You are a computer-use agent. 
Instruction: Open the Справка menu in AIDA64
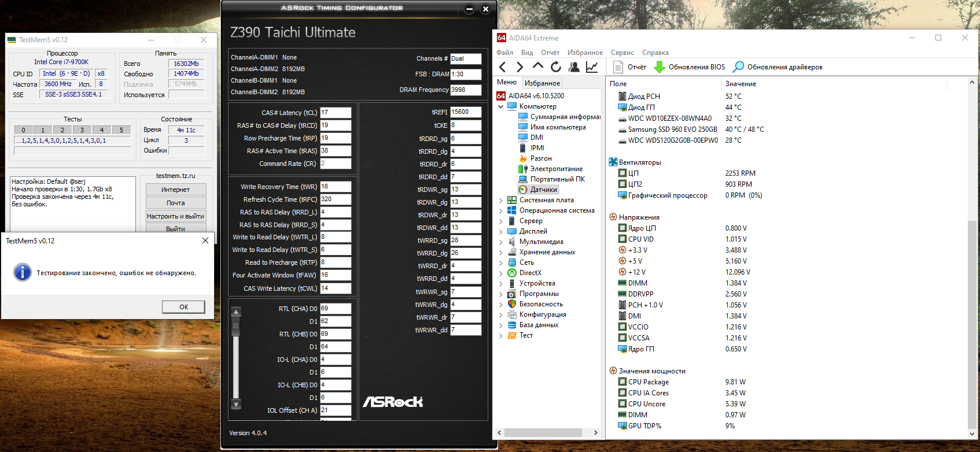(655, 53)
